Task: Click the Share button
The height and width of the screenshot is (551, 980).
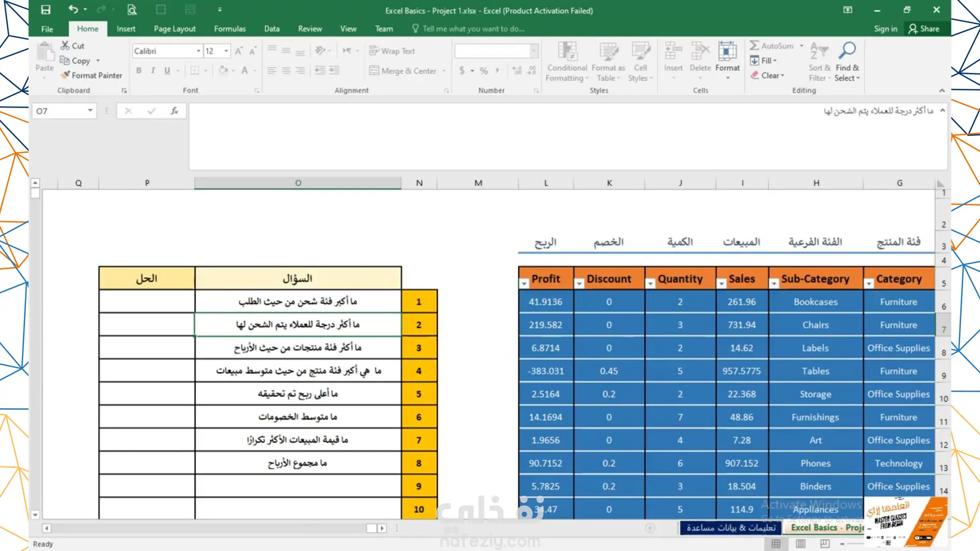Action: (x=924, y=29)
